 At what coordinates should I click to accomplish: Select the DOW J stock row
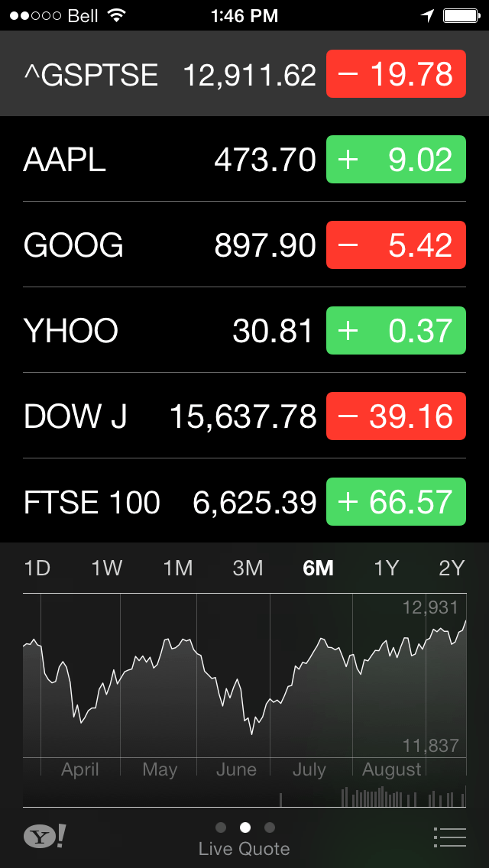[168, 416]
